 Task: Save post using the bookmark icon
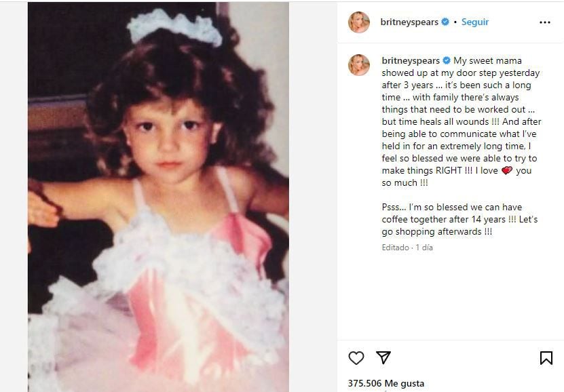coord(546,358)
